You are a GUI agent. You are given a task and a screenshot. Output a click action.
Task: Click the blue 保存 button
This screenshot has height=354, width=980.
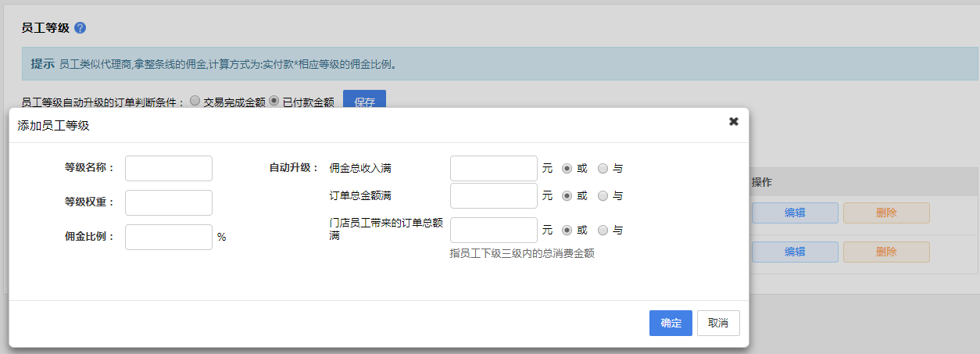(x=364, y=102)
